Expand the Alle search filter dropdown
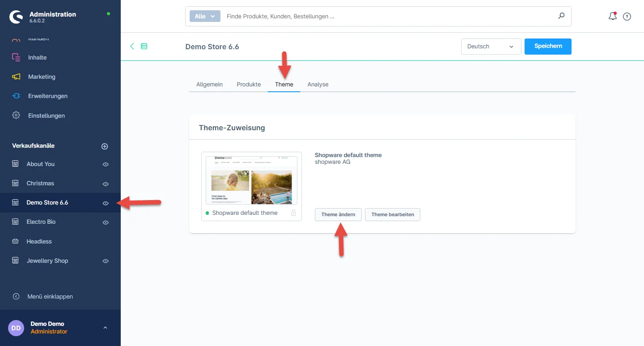The image size is (644, 346). click(205, 16)
